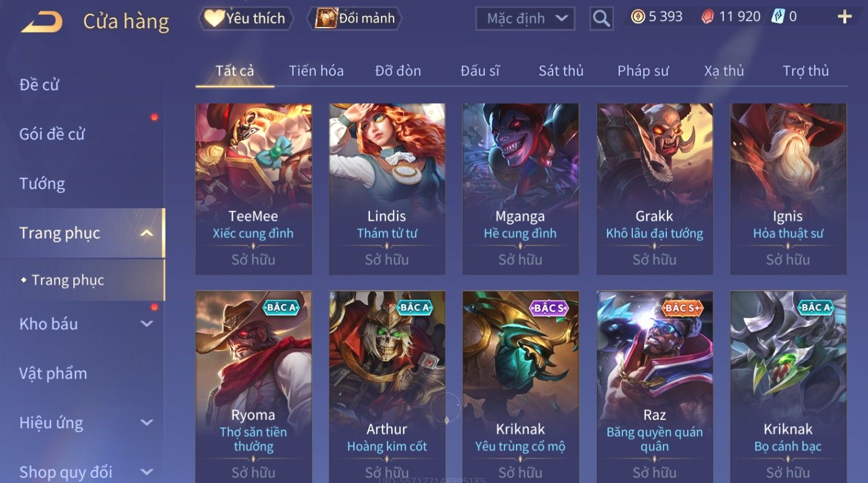Switch to the Sát thủ tab
This screenshot has height=483, width=868.
[561, 71]
